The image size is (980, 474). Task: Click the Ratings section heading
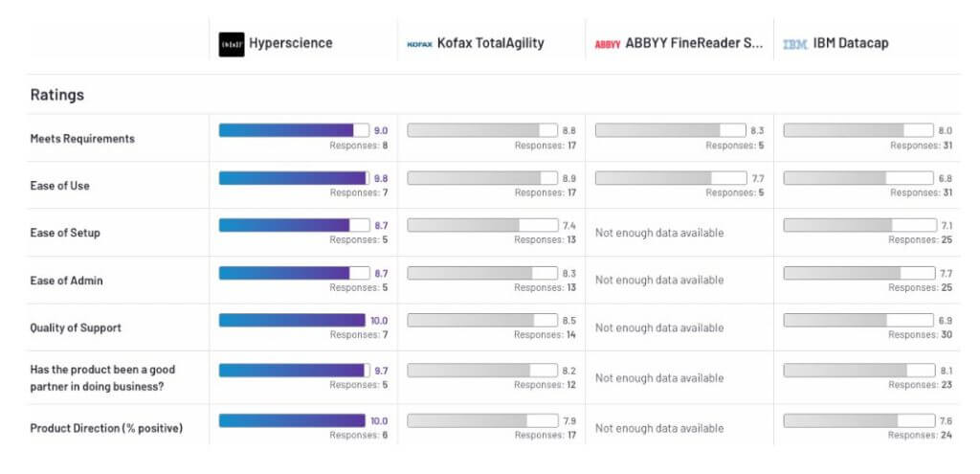(57, 95)
